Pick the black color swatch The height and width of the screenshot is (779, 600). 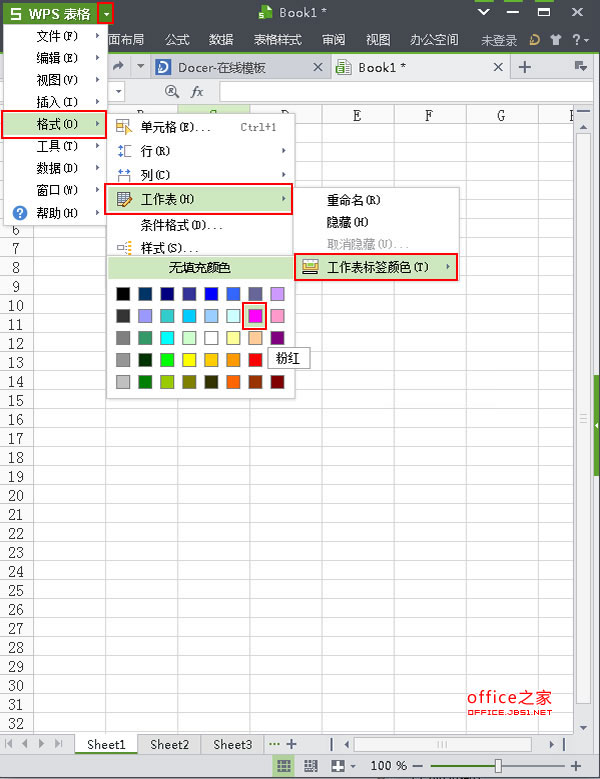coord(123,294)
